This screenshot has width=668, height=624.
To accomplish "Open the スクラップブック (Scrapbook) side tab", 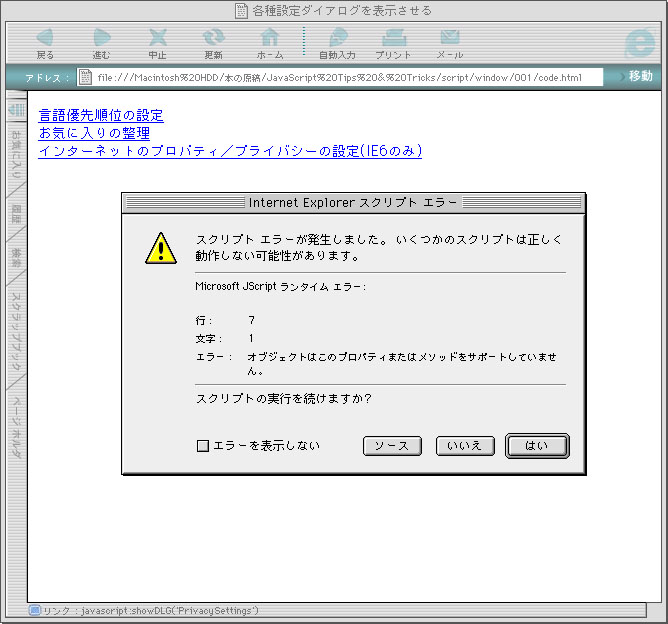I will 16,331.
